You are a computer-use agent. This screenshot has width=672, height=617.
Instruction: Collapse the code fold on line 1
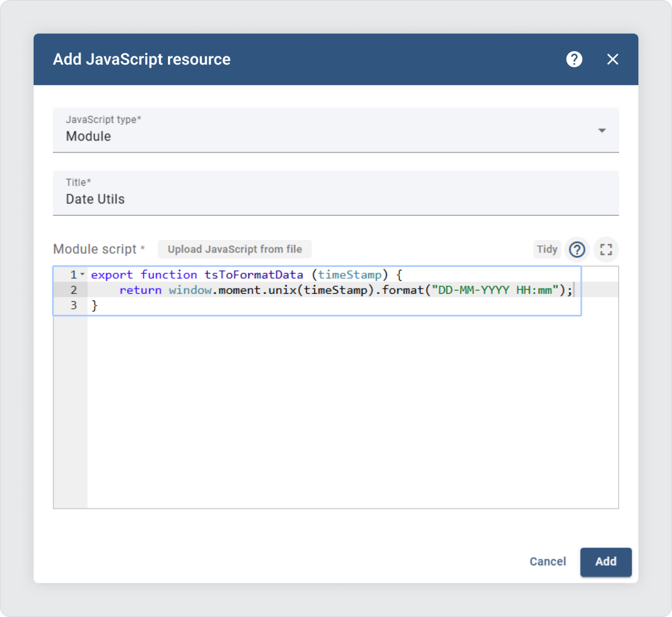[81, 275]
